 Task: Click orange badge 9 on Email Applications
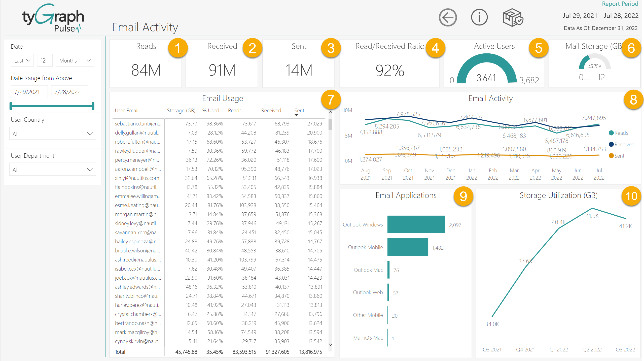[463, 196]
